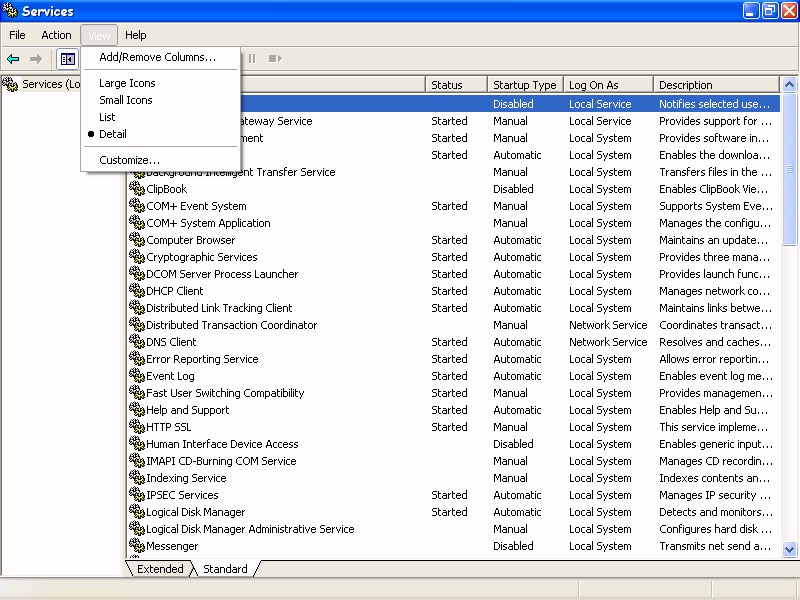Click Disabled startup type of ClipBook row
Screen dimensions: 800x600
click(x=513, y=189)
